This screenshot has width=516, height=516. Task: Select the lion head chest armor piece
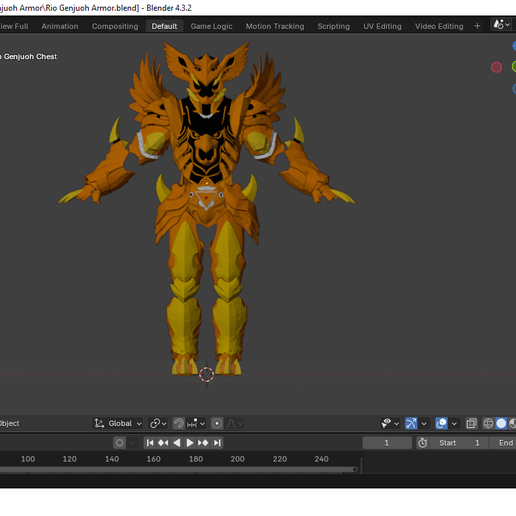[x=206, y=147]
